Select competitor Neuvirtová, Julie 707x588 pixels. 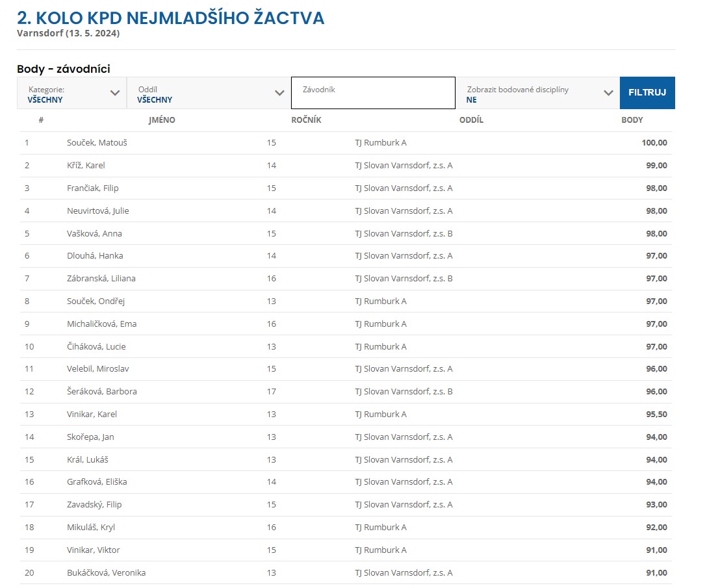[98, 211]
